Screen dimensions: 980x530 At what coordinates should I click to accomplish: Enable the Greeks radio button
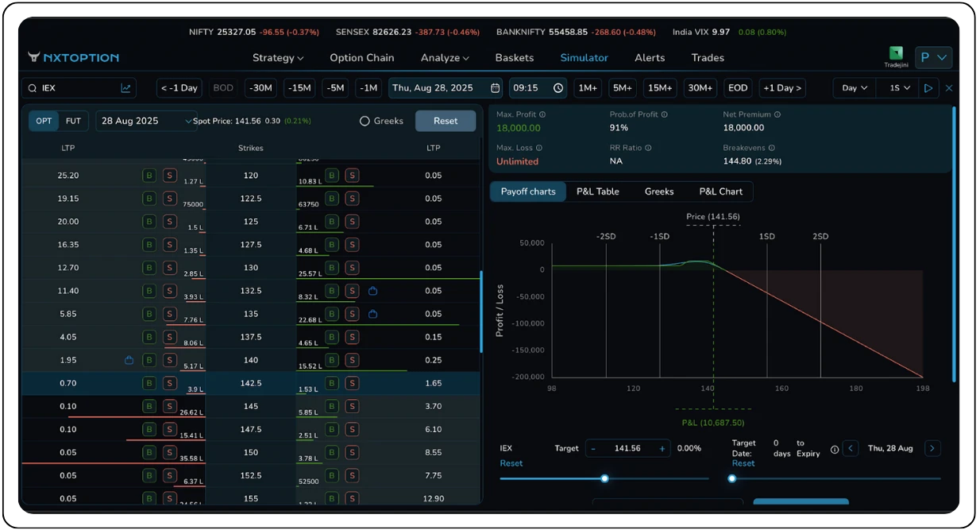pyautogui.click(x=365, y=121)
